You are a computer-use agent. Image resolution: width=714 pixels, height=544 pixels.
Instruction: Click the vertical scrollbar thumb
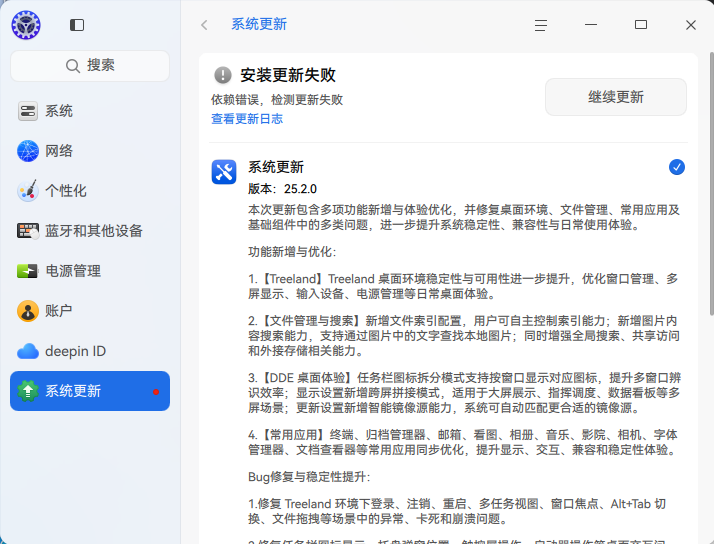(712, 183)
